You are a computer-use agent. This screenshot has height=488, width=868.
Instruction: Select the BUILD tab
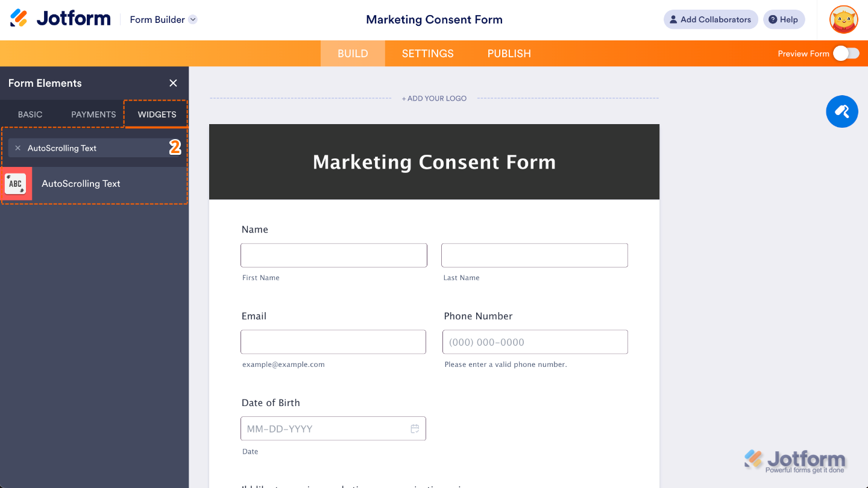click(x=352, y=53)
